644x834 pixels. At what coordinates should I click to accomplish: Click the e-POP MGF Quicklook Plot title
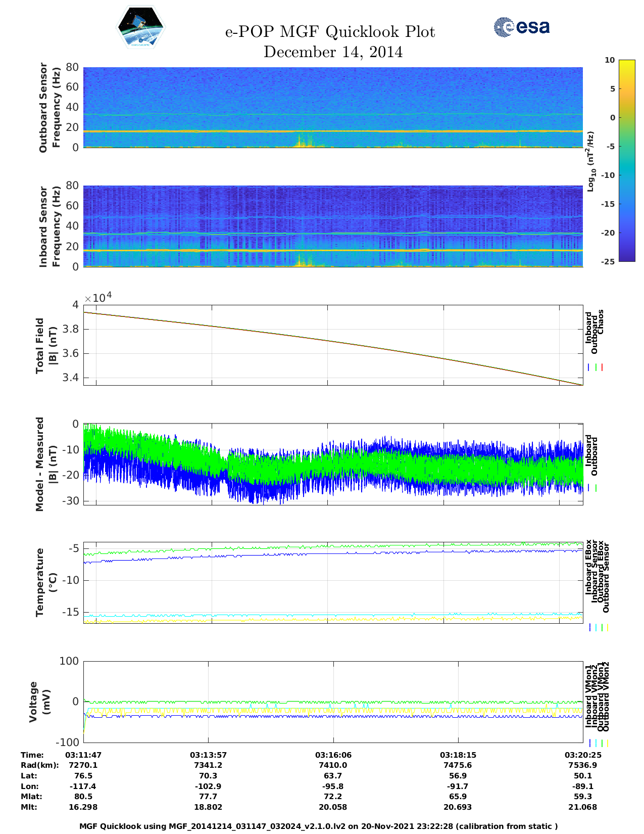pyautogui.click(x=330, y=32)
